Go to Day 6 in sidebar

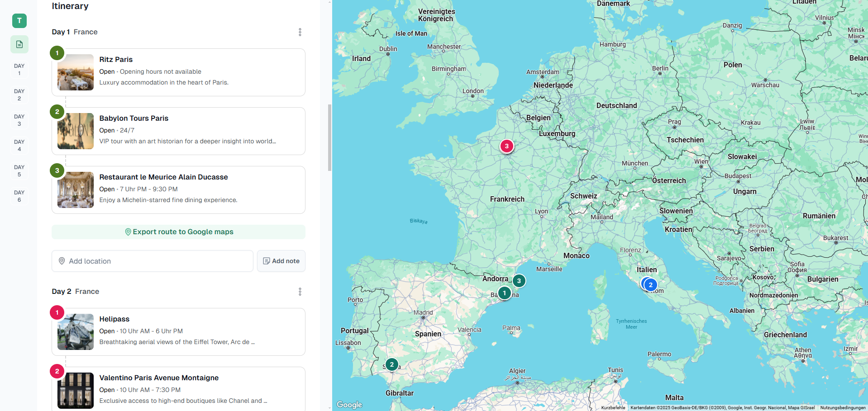click(19, 196)
